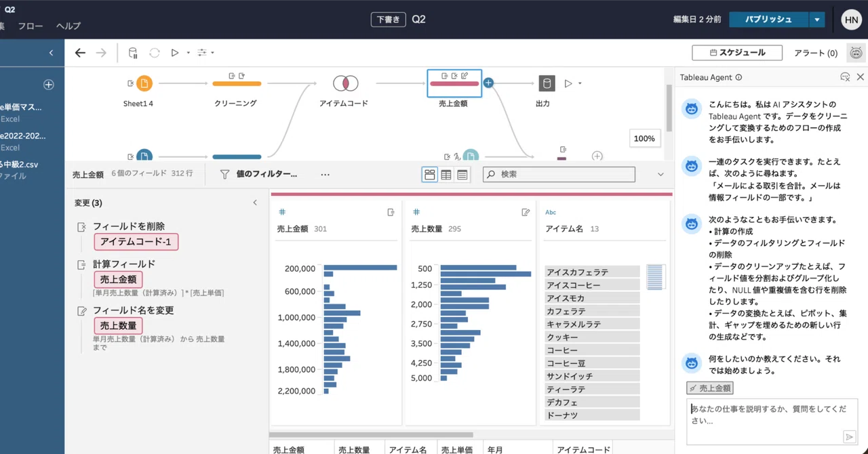This screenshot has height=454, width=868.
Task: Open Alerts (0)
Action: click(x=816, y=53)
